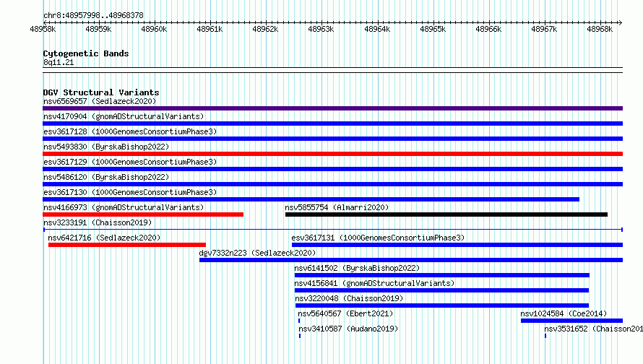Viewport: 643px width, 364px height.
Task: Click the 48963k ruler tick label
Action: [321, 29]
